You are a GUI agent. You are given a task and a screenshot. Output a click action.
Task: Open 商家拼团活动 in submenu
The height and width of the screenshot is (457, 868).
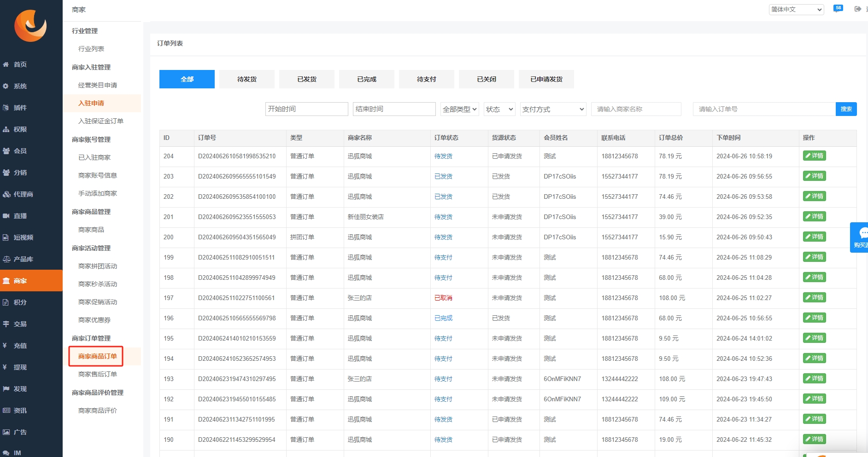pos(98,266)
